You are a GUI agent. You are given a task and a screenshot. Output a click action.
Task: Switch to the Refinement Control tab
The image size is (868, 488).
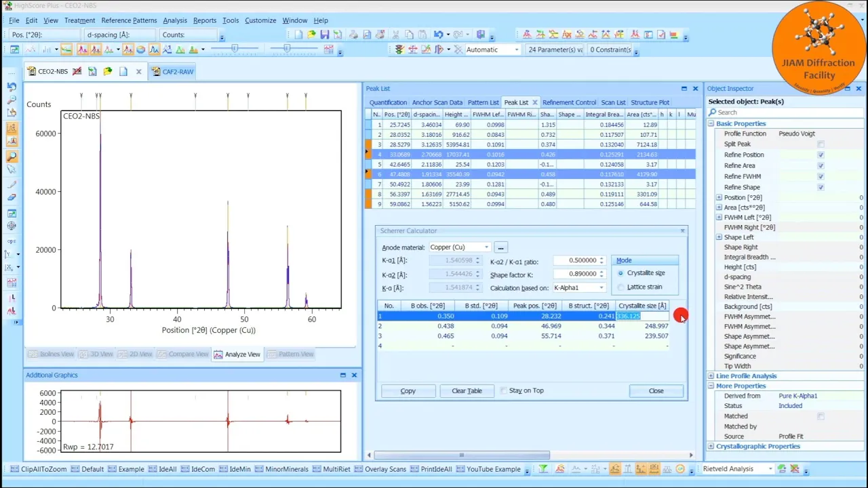(569, 102)
